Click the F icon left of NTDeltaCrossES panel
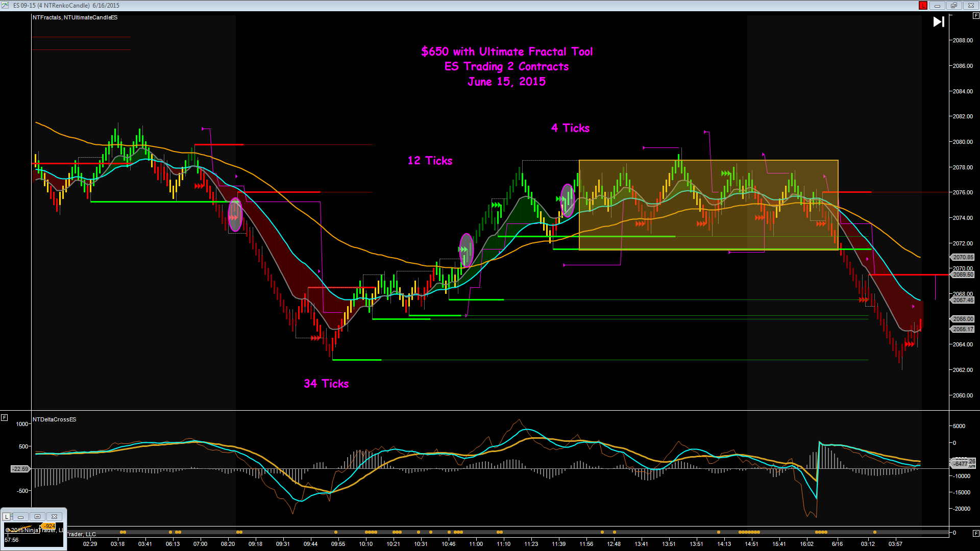The image size is (980, 551). pyautogui.click(x=4, y=418)
